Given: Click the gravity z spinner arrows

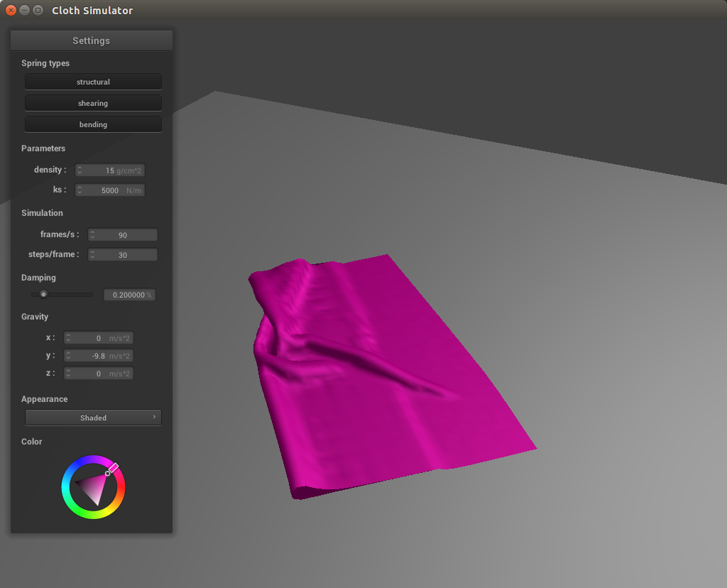Looking at the screenshot, I should point(69,374).
